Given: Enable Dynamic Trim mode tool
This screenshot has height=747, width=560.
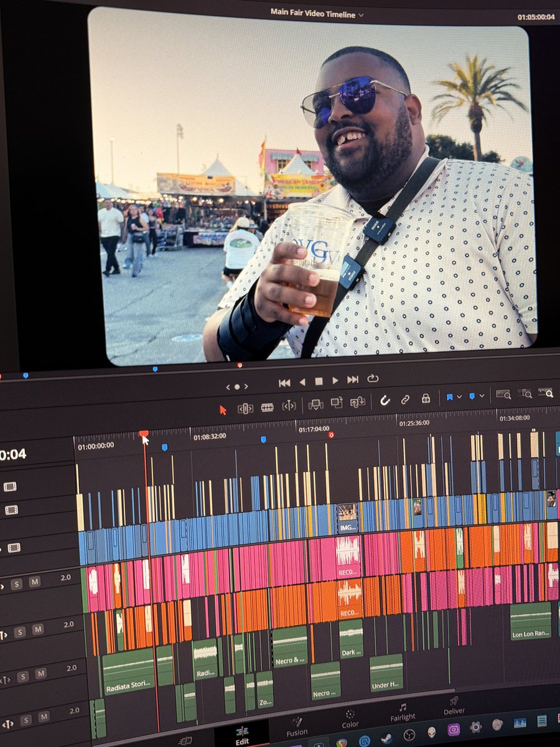Looking at the screenshot, I should click(289, 406).
